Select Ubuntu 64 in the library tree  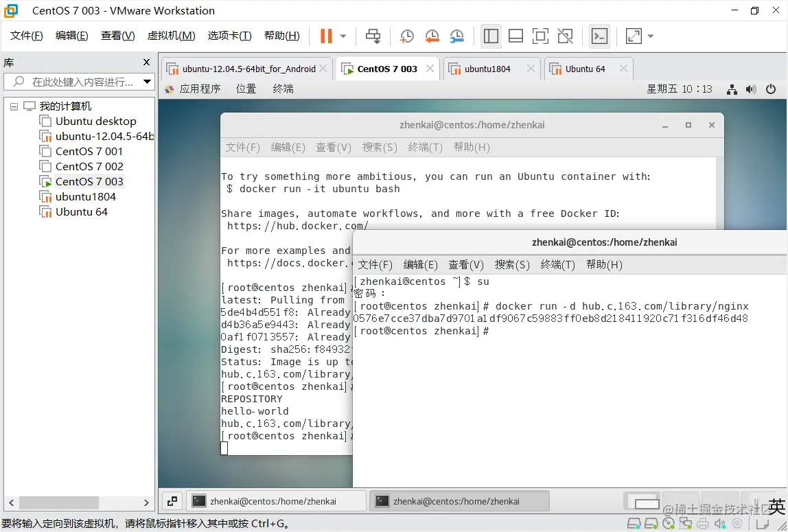74,211
